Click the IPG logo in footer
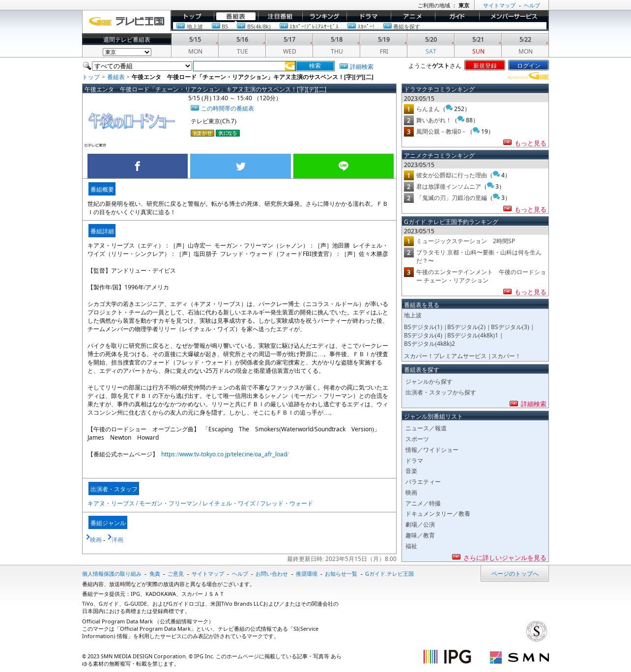Image resolution: width=631 pixels, height=672 pixels. pos(447,657)
